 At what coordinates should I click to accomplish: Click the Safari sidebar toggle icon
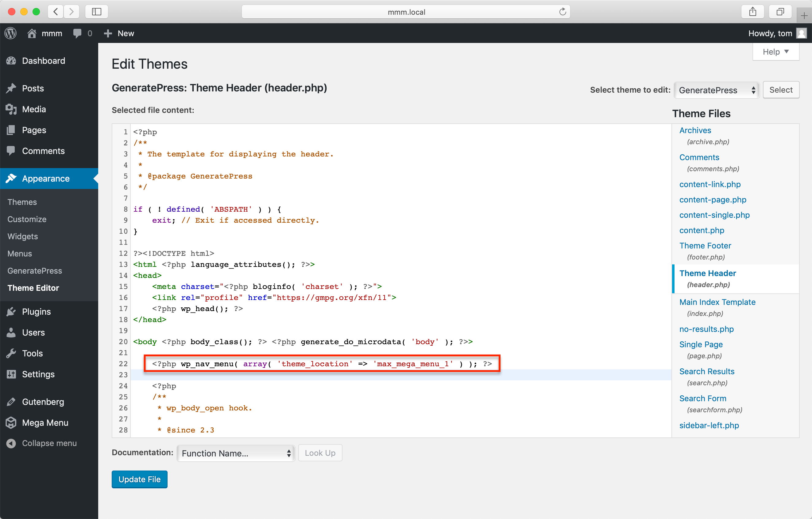[96, 12]
